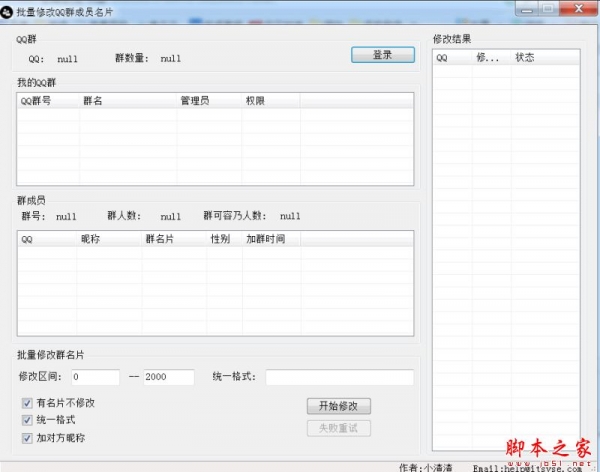Click the 状态 column header
This screenshot has width=600, height=472.
click(x=545, y=58)
